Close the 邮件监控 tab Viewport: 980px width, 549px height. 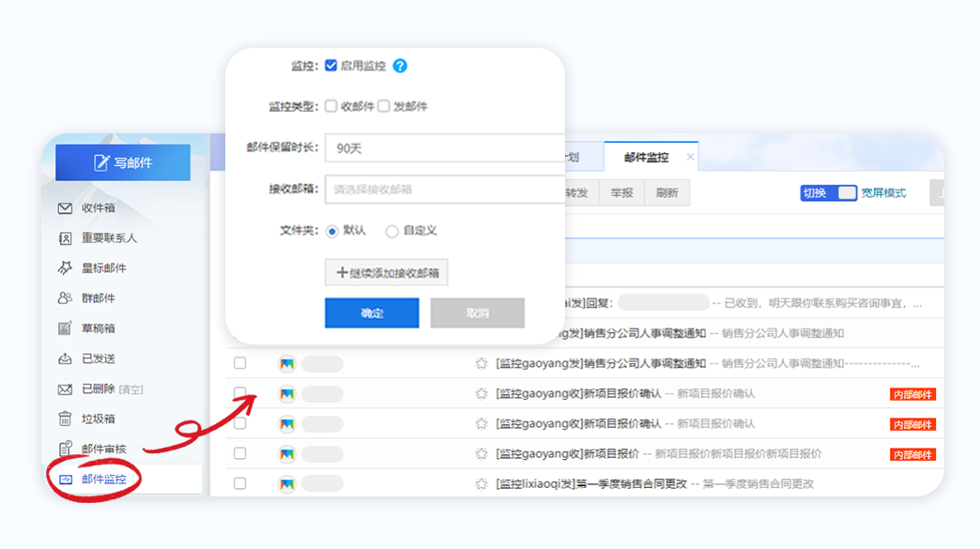click(691, 158)
